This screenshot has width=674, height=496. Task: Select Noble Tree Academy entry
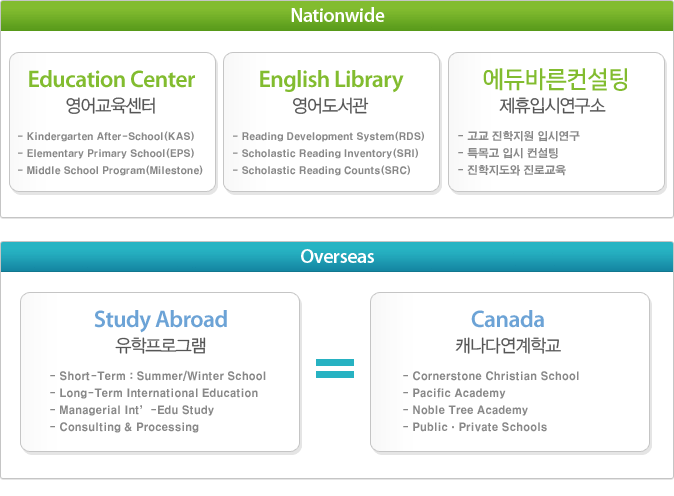pyautogui.click(x=470, y=410)
